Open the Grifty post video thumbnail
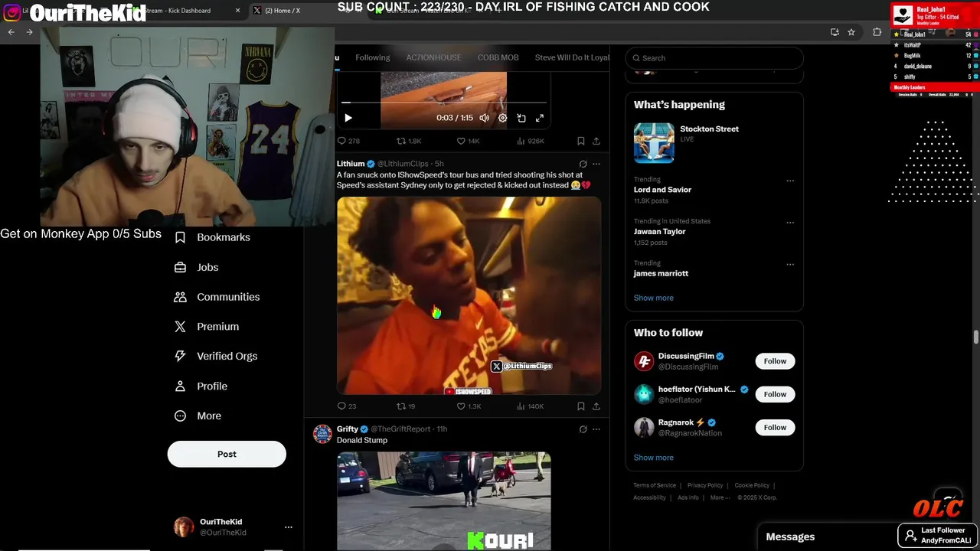 (x=444, y=500)
